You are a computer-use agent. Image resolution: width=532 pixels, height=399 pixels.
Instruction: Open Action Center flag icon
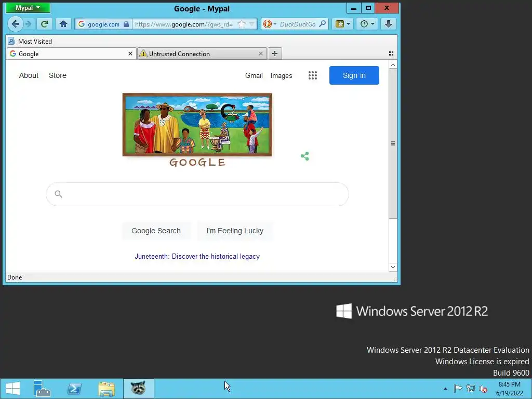point(458,389)
